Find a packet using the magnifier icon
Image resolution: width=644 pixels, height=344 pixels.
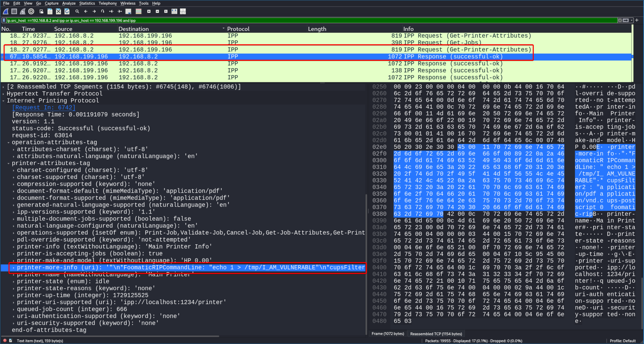[77, 11]
